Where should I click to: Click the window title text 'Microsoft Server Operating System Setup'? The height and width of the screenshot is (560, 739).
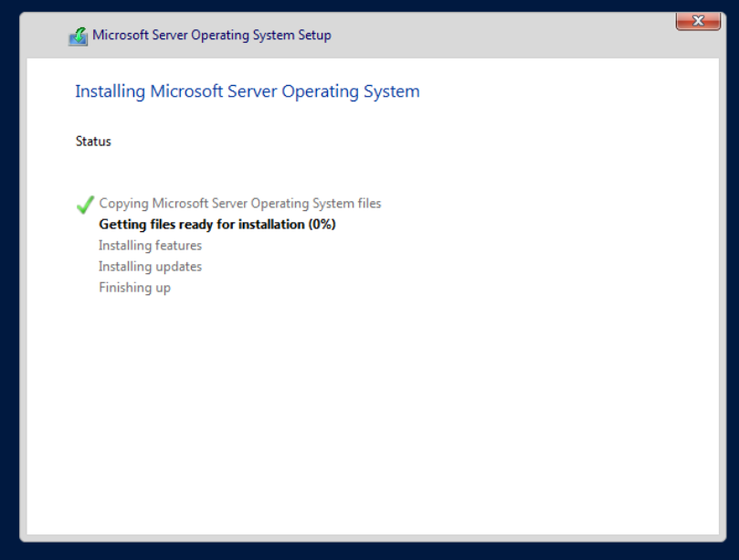click(211, 36)
